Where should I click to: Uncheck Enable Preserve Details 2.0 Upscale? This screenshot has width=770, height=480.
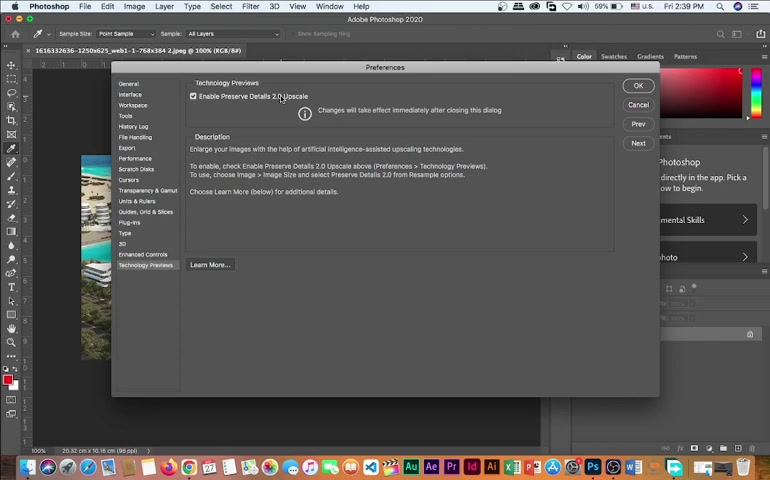[193, 96]
